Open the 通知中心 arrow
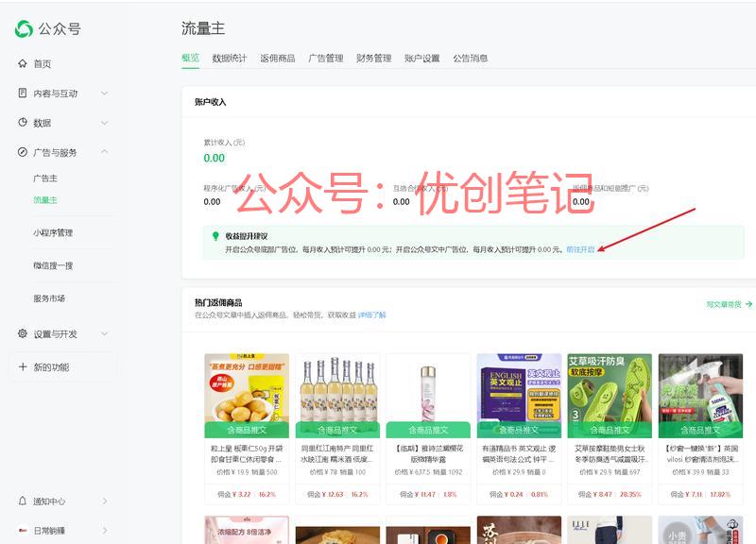756x544 pixels. 105,501
